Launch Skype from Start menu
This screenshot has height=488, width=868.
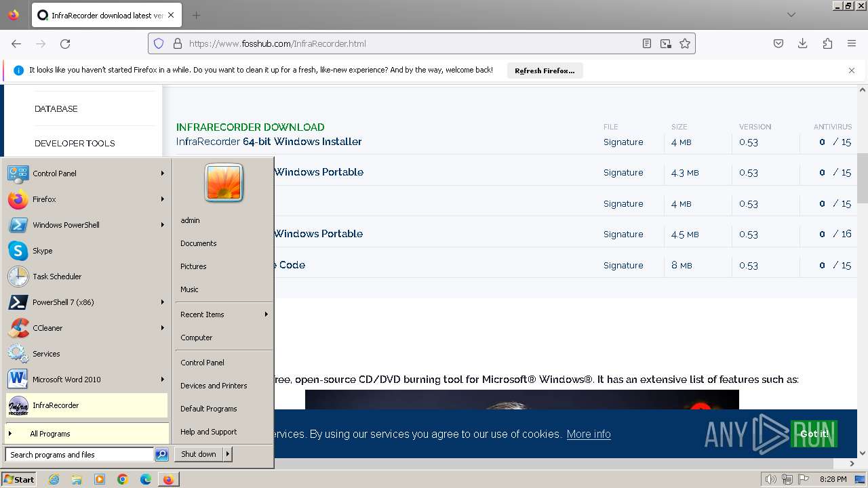coord(86,251)
